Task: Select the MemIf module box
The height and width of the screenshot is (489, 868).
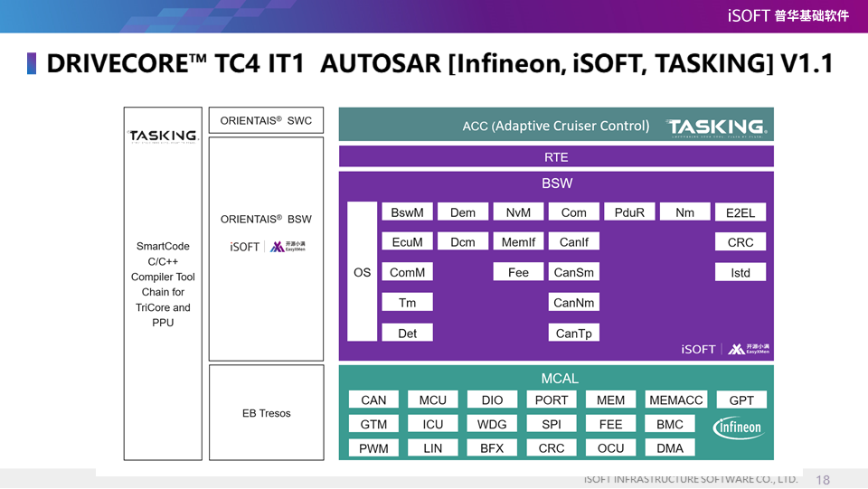Action: point(518,241)
